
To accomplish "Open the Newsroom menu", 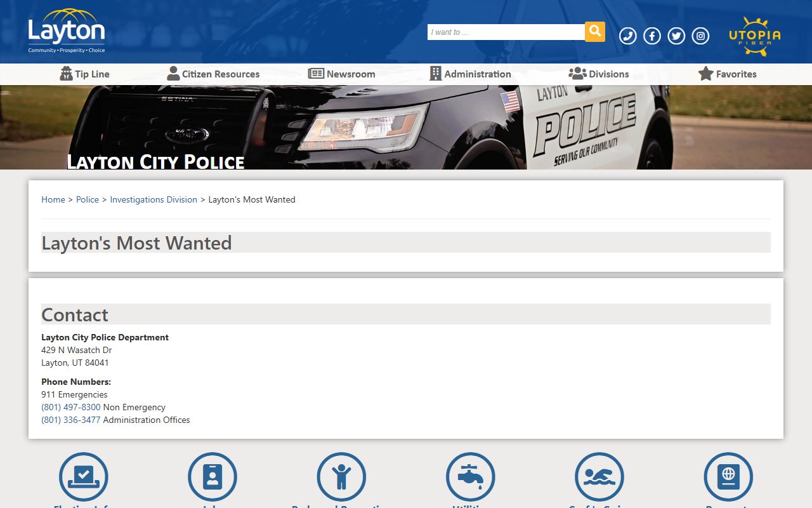I will (x=341, y=74).
